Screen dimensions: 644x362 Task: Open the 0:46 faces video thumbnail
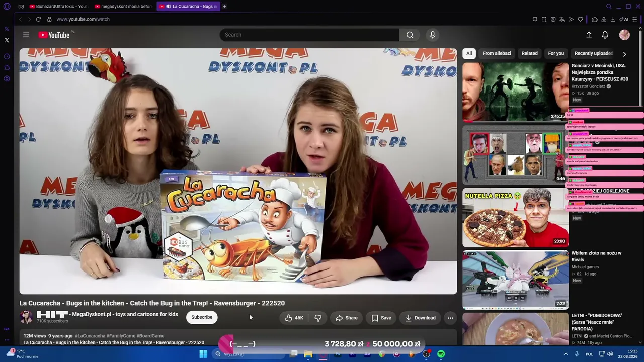point(515,155)
